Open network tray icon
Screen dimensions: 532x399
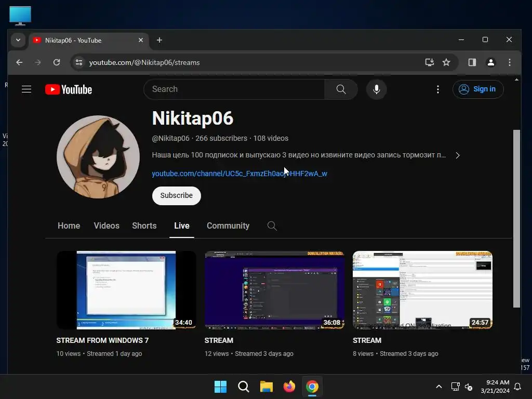(x=455, y=387)
